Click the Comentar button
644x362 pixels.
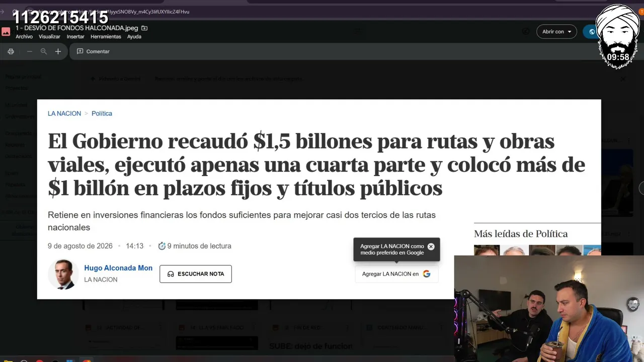pos(93,51)
